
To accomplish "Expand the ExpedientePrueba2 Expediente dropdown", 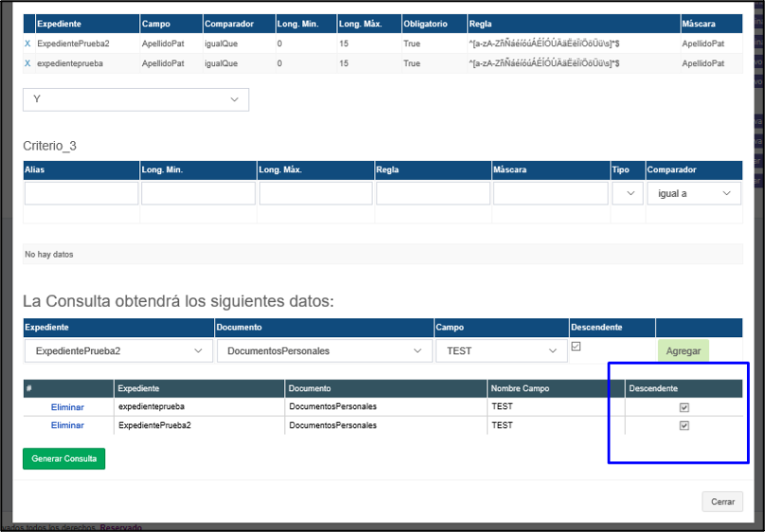I will 118,350.
